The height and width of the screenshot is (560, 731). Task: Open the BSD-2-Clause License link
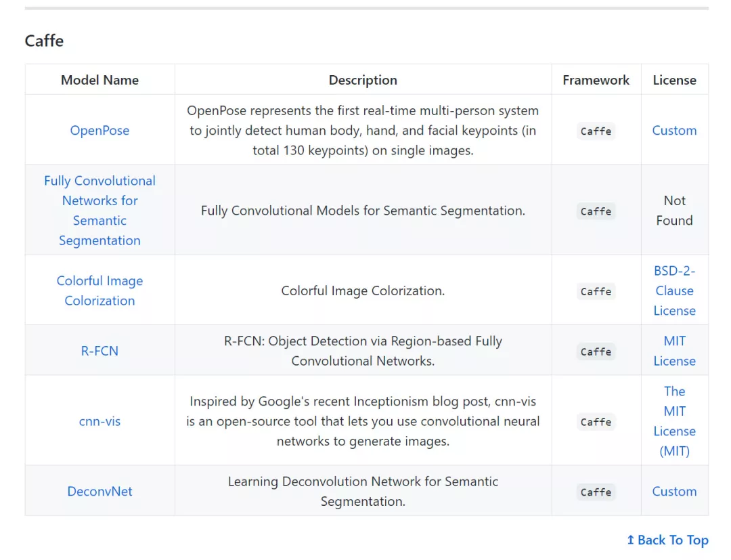point(674,290)
